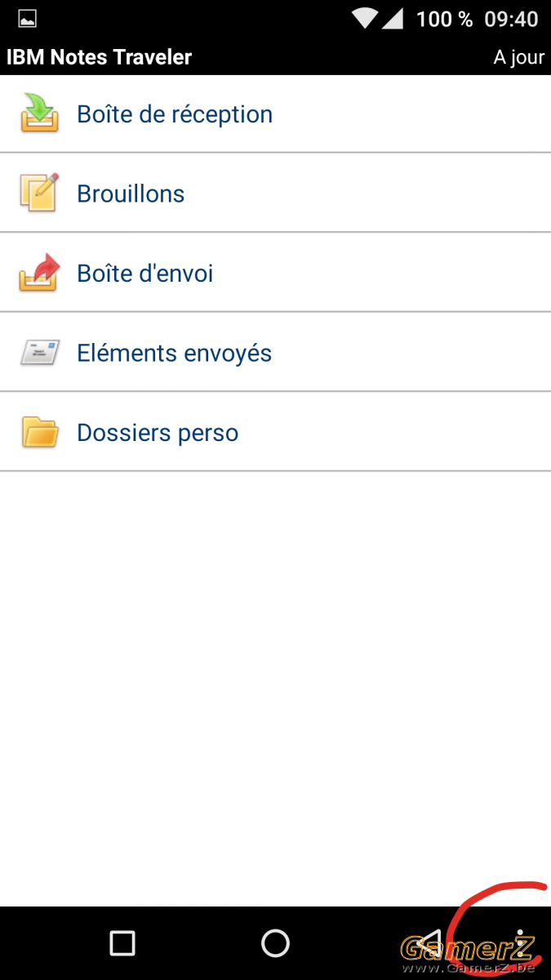Open the Brouillons folder
The image size is (551, 980).
[x=275, y=193]
